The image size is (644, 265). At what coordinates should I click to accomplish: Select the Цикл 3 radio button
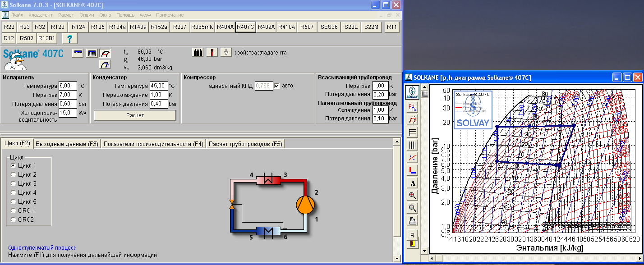pyautogui.click(x=13, y=184)
